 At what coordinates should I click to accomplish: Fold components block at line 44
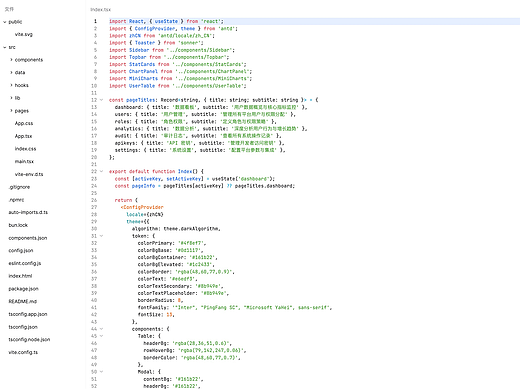point(102,329)
